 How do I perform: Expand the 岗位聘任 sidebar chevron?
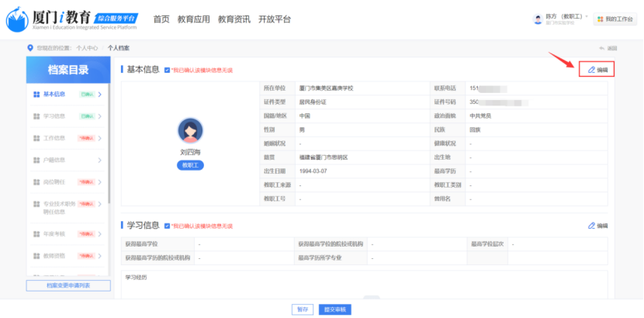[x=99, y=182]
